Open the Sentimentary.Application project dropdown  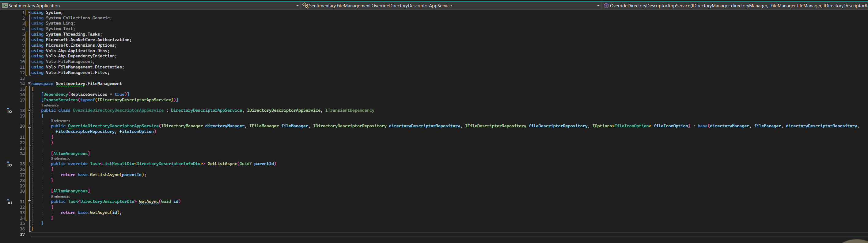(x=297, y=6)
